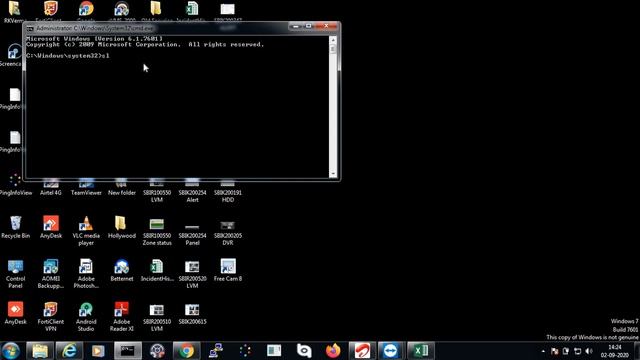
Task: Select the Airtel 4G desktop shortcut
Action: point(51,187)
